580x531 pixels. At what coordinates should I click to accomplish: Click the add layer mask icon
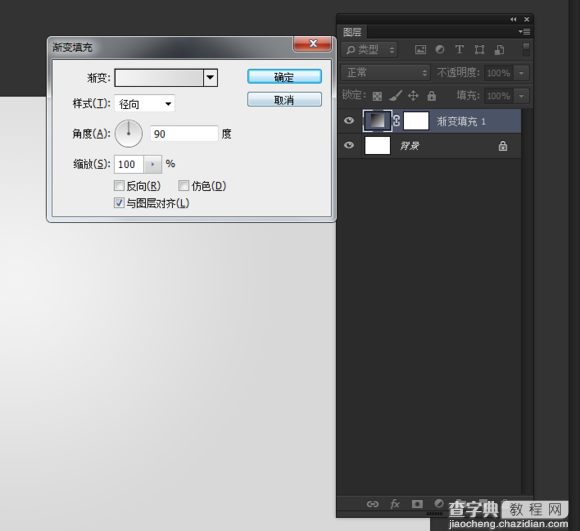pos(417,504)
